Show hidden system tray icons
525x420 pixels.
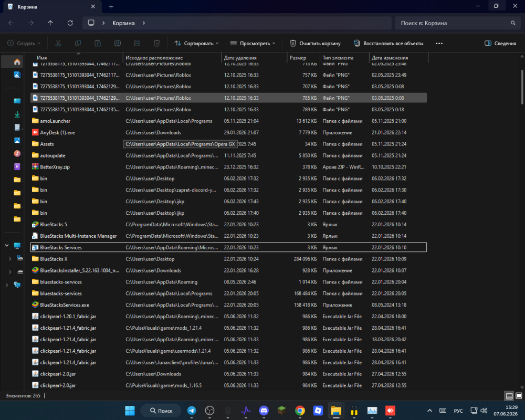click(429, 410)
